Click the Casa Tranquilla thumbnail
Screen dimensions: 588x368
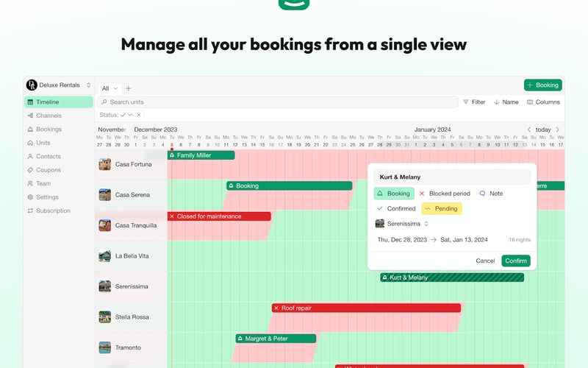104,225
